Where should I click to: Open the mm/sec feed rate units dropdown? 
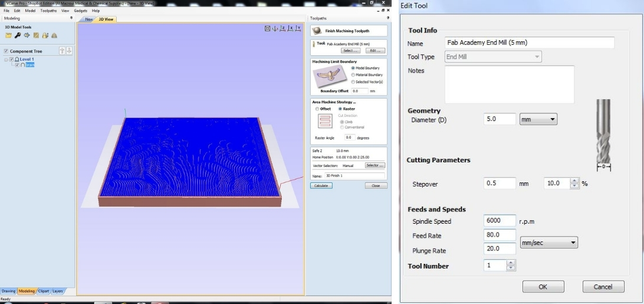548,243
